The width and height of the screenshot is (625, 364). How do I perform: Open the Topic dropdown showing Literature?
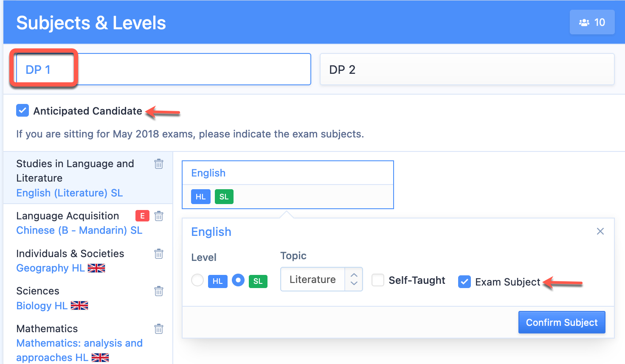[321, 279]
